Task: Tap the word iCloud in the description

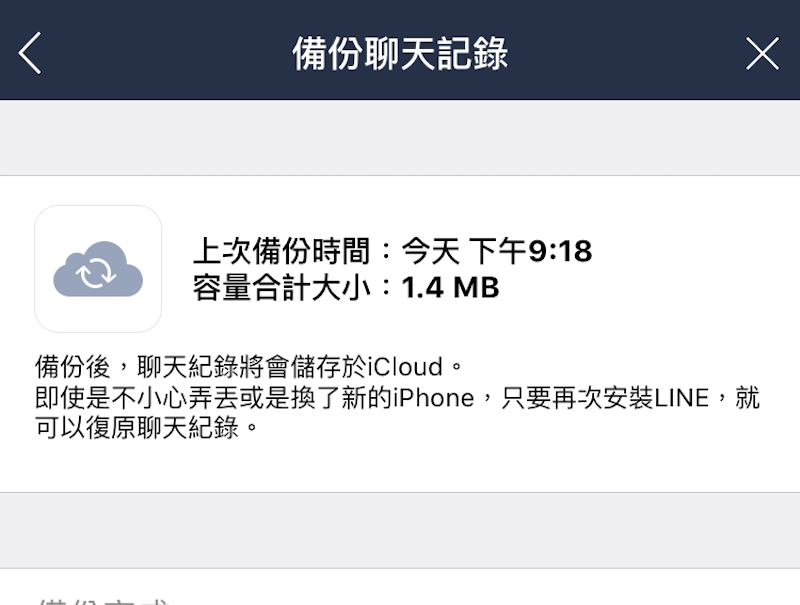Action: 404,366
